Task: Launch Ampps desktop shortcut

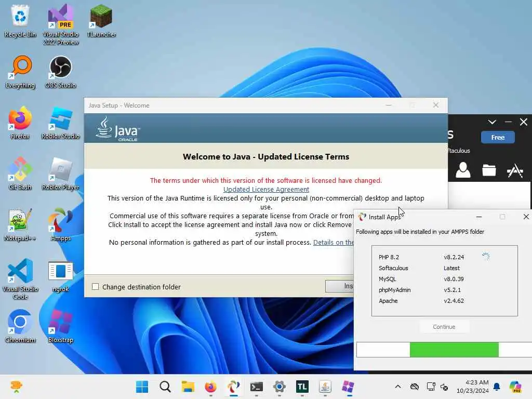Action: [x=61, y=224]
